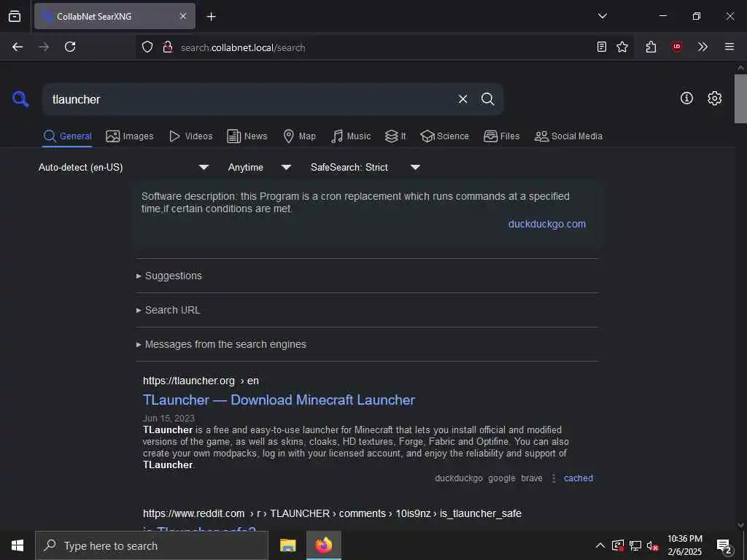Open the tracking protection shield icon

click(x=147, y=47)
